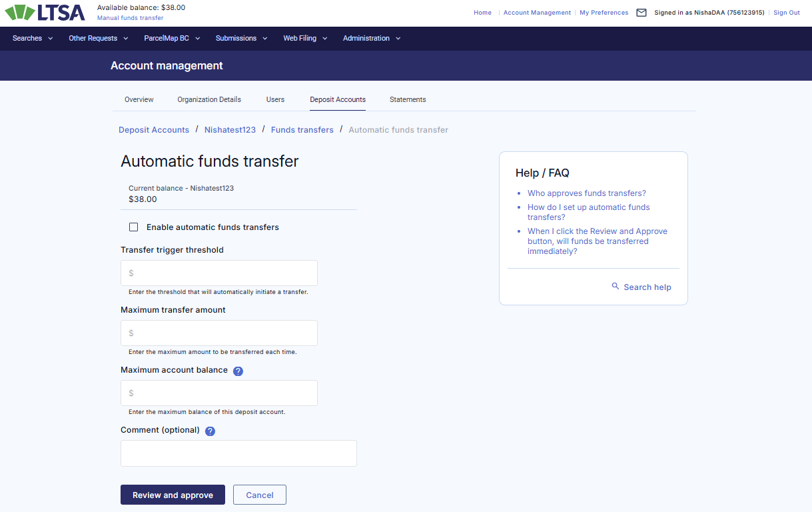Expand the ParcelMap BC menu
Viewport: 812px width, 512px height.
(172, 39)
